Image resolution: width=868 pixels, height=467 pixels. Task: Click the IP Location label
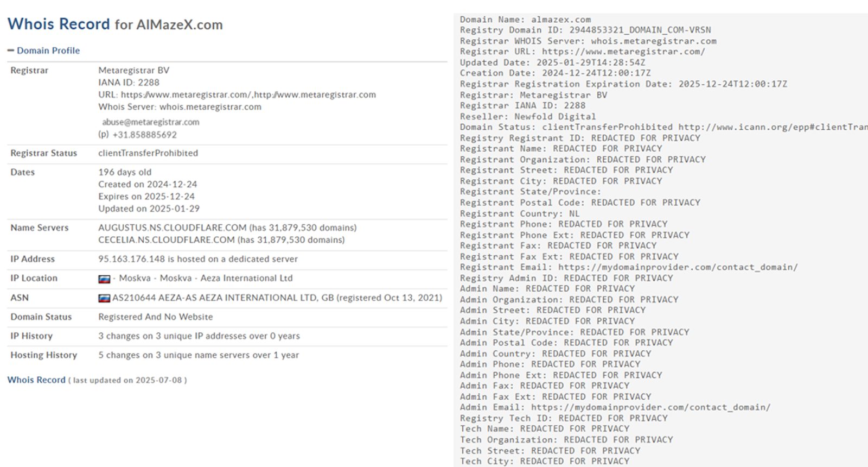pos(34,278)
